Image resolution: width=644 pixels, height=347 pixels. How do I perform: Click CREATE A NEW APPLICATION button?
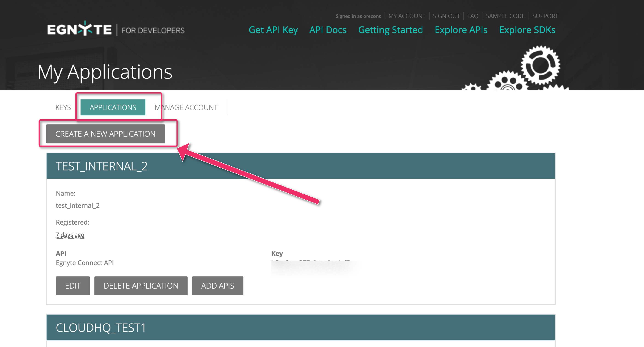(x=105, y=134)
